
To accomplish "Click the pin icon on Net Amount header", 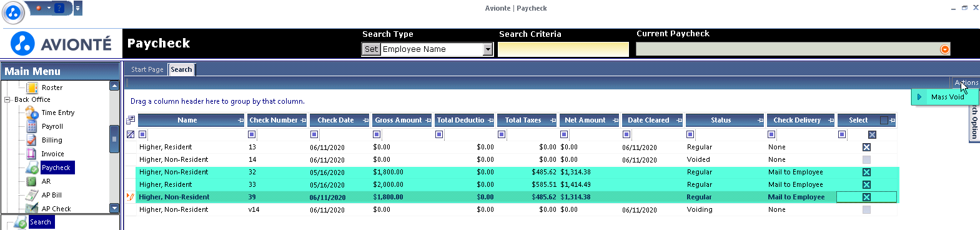I will tap(616, 120).
